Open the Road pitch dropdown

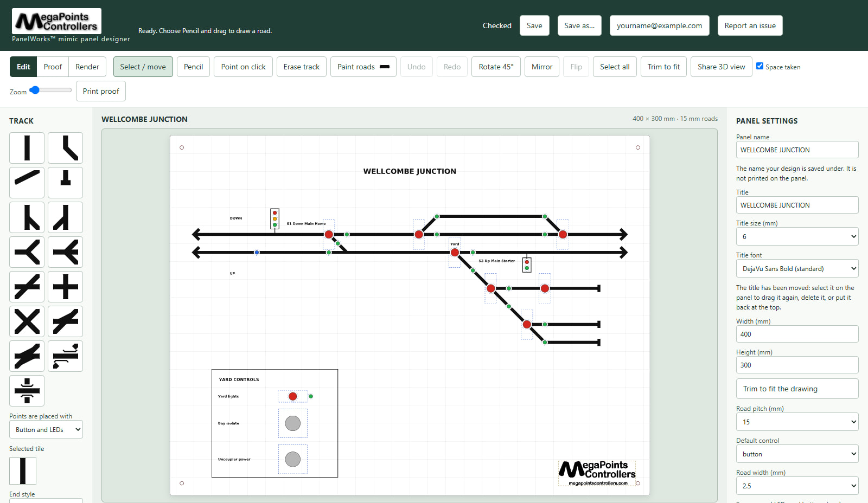point(797,422)
